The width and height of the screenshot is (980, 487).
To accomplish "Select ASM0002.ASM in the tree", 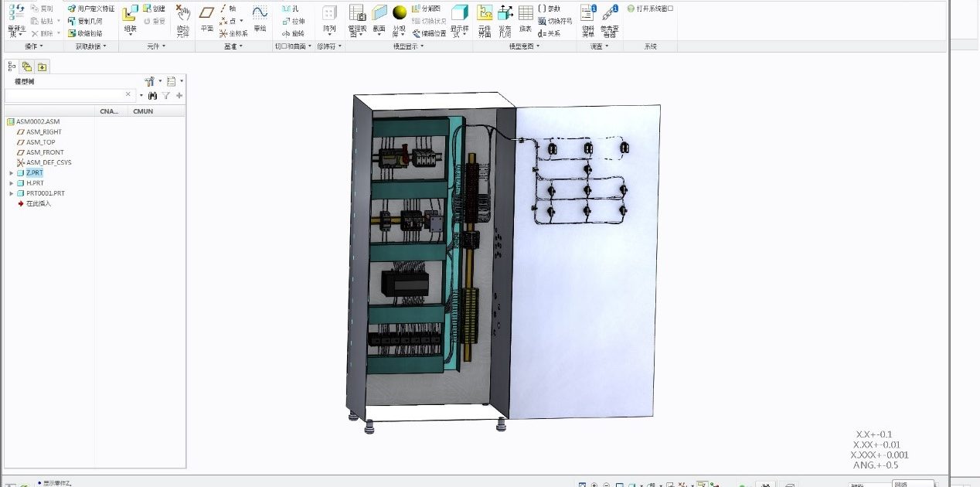I will [33, 121].
